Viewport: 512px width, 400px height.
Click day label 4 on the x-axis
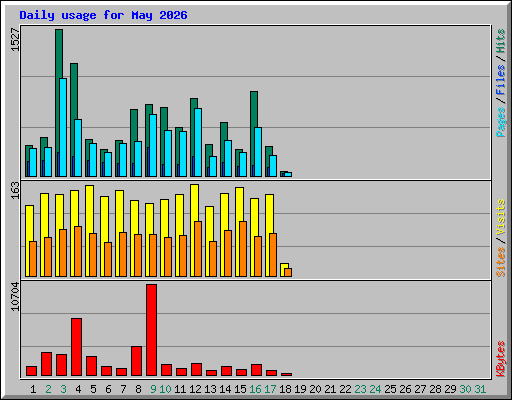point(78,389)
